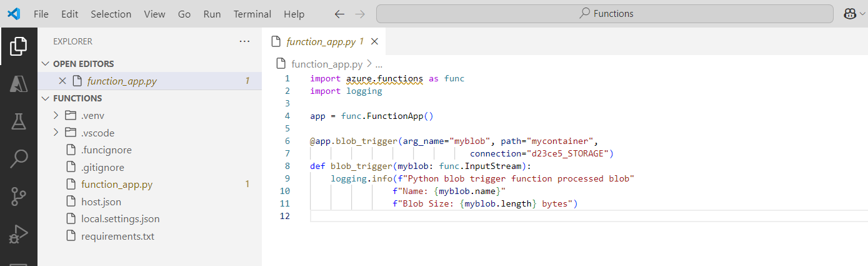The width and height of the screenshot is (868, 266).
Task: Open the Testing flask view
Action: click(x=19, y=121)
